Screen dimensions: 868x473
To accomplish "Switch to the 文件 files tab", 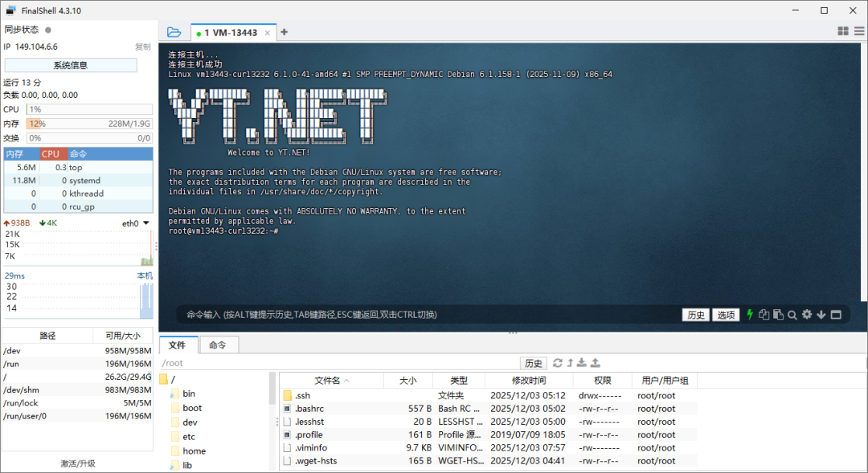I will [x=177, y=345].
